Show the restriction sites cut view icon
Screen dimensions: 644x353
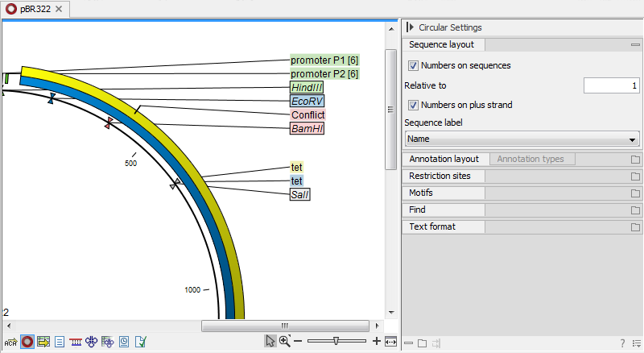pyautogui.click(x=76, y=342)
